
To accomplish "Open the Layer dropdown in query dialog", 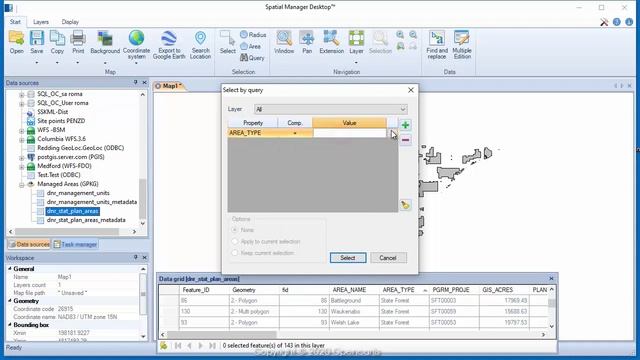I will [x=331, y=109].
